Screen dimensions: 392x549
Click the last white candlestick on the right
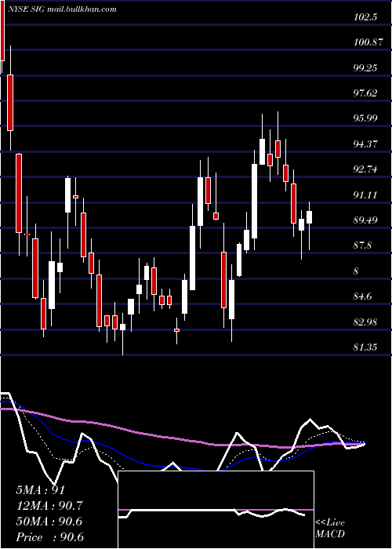[309, 217]
